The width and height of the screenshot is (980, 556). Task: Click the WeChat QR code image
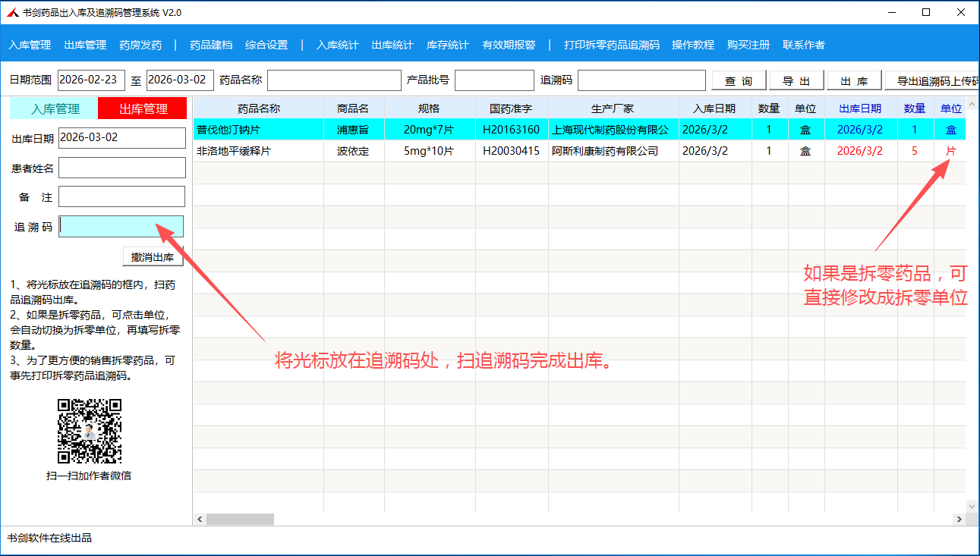click(x=90, y=431)
